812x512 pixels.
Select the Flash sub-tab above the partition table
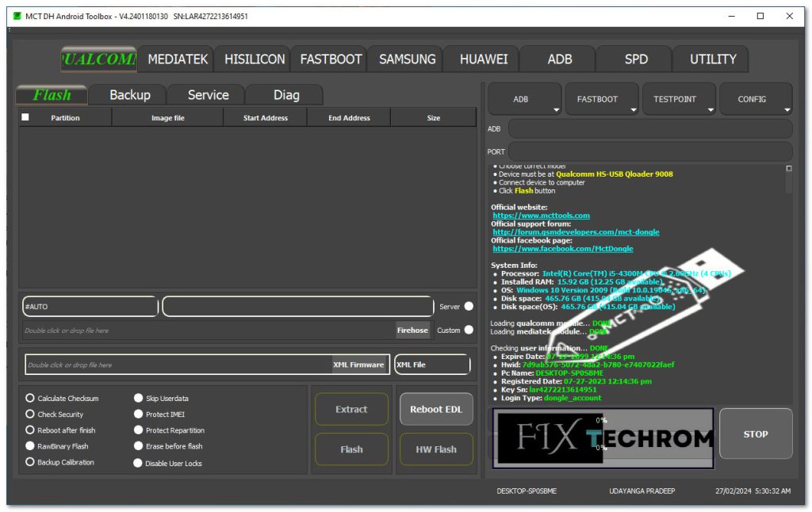[x=52, y=95]
